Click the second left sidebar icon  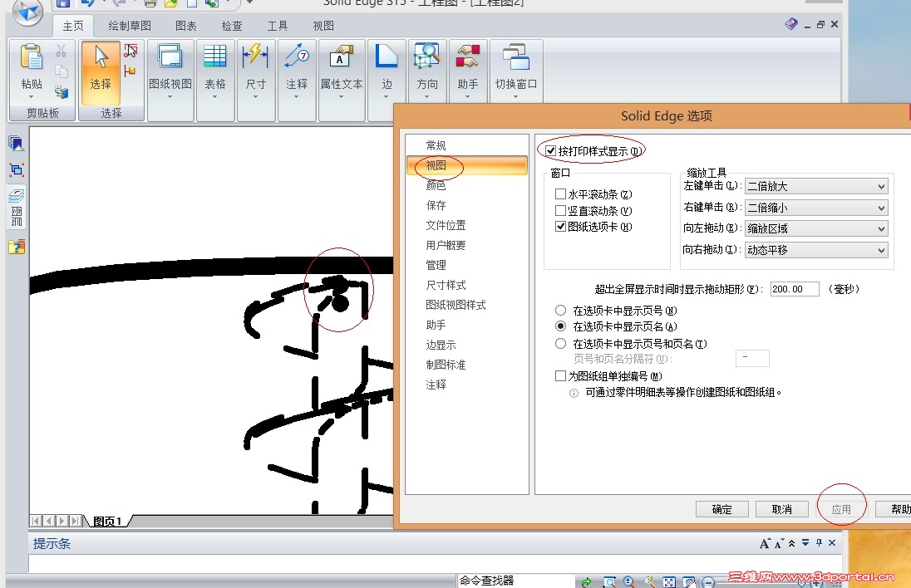(x=17, y=170)
